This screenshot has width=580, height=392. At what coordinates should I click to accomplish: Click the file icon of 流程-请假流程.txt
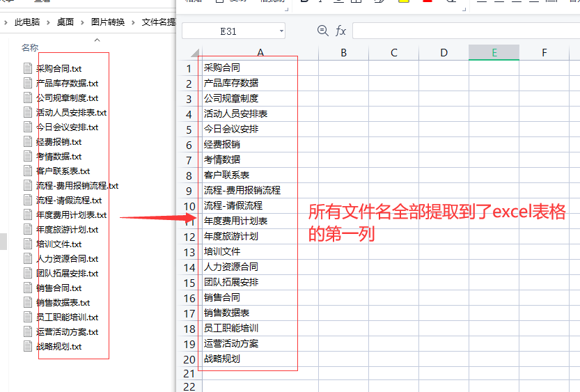28,200
